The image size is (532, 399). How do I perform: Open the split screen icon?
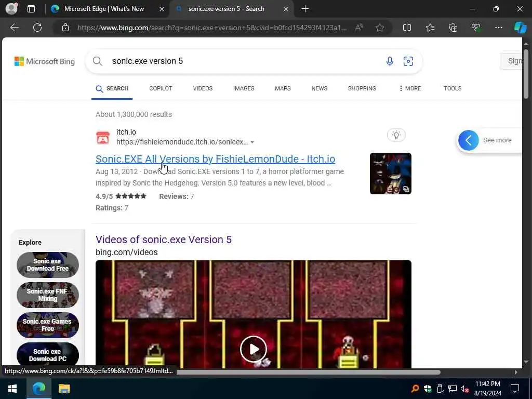click(407, 28)
